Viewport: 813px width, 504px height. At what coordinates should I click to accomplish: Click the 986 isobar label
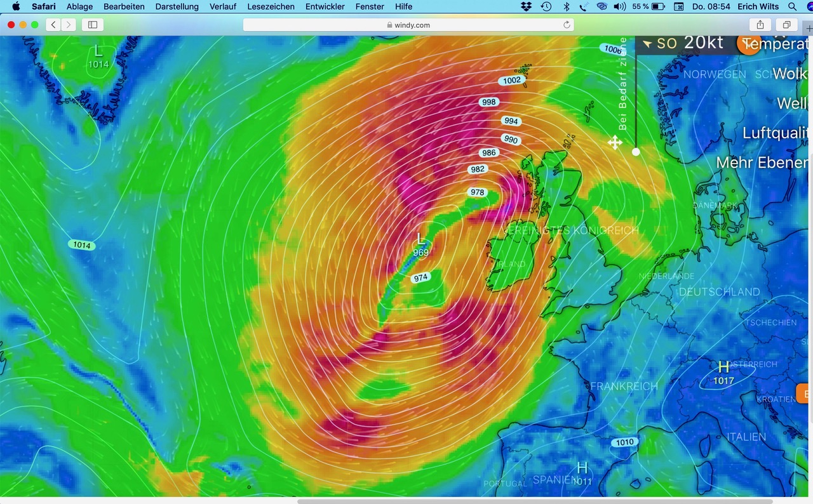(488, 153)
